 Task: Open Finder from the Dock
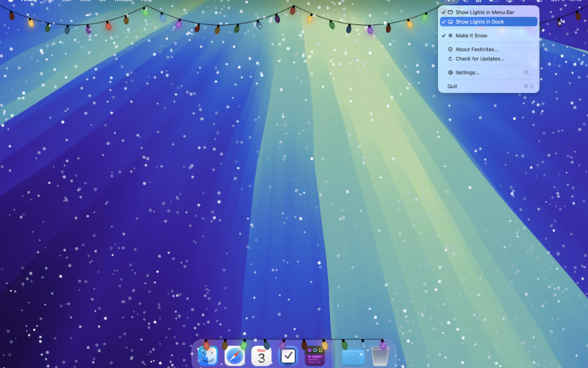(208, 356)
